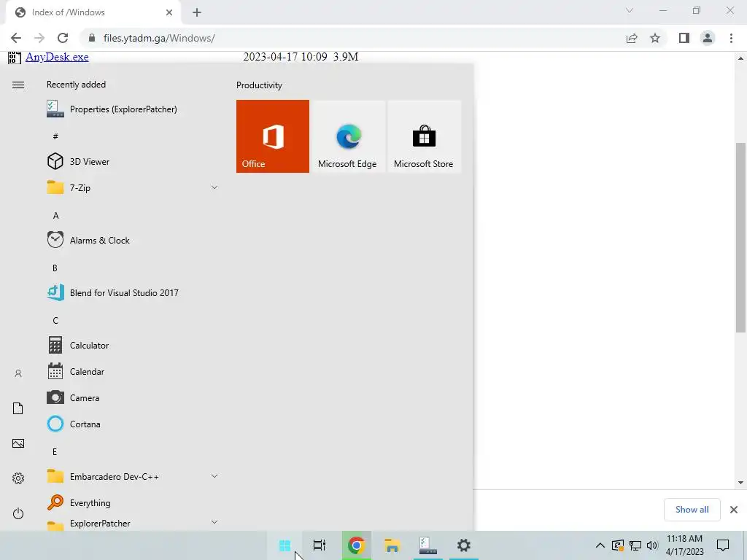Click the letter C group header

tap(55, 321)
